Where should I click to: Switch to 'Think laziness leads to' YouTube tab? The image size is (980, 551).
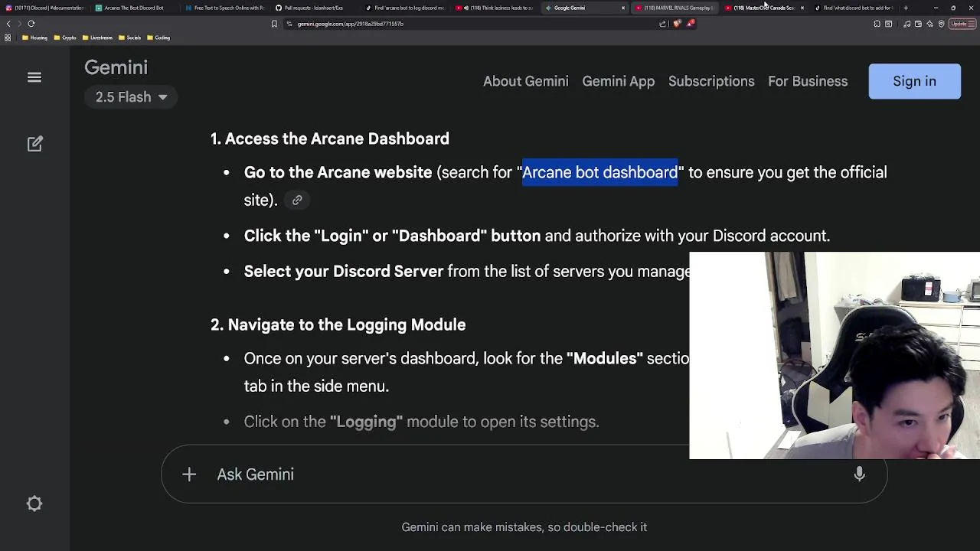(494, 8)
